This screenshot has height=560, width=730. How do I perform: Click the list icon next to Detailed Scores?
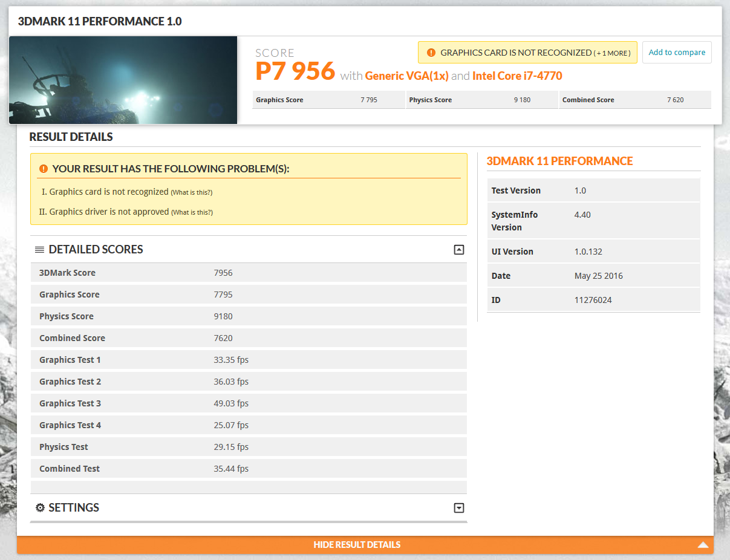pos(39,250)
